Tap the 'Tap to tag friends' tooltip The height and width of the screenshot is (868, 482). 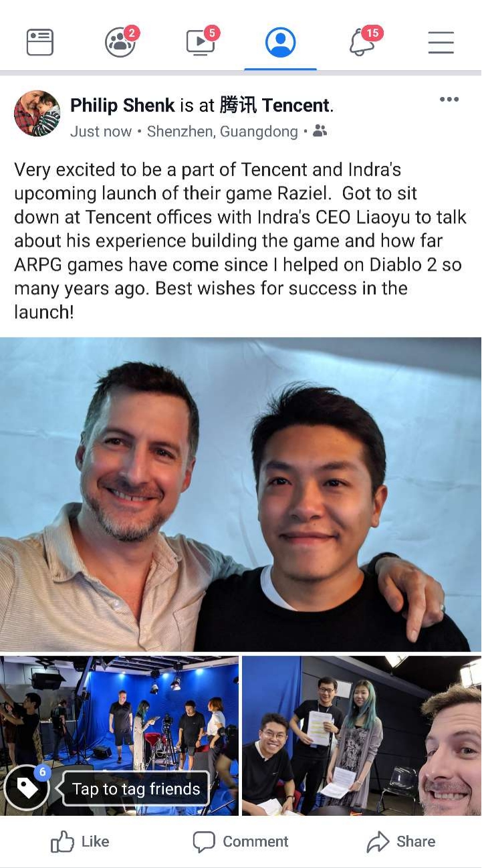point(136,789)
